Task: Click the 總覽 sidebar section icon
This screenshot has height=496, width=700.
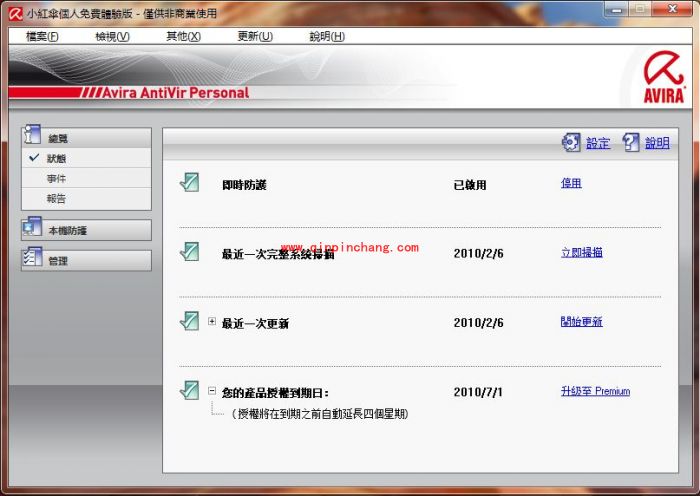Action: tap(32, 137)
